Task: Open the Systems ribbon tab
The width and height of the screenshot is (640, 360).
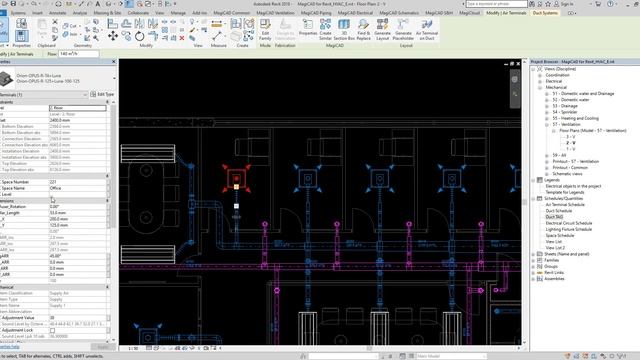Action: click(18, 13)
